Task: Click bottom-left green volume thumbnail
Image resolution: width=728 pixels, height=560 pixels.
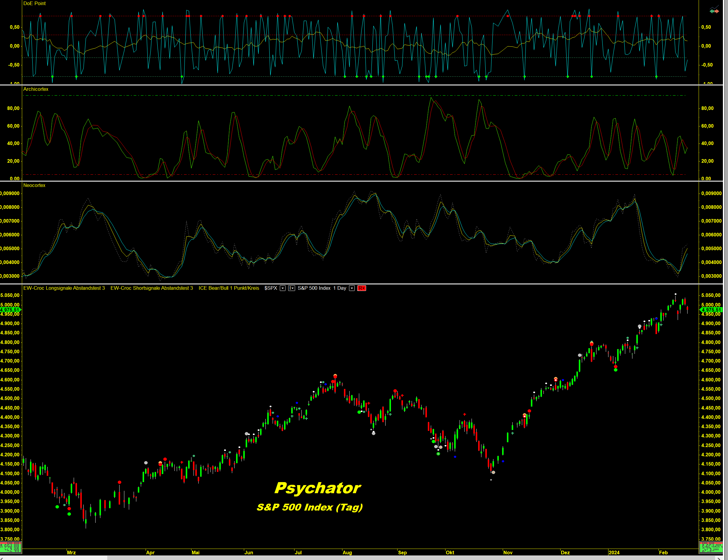Action: pyautogui.click(x=11, y=547)
